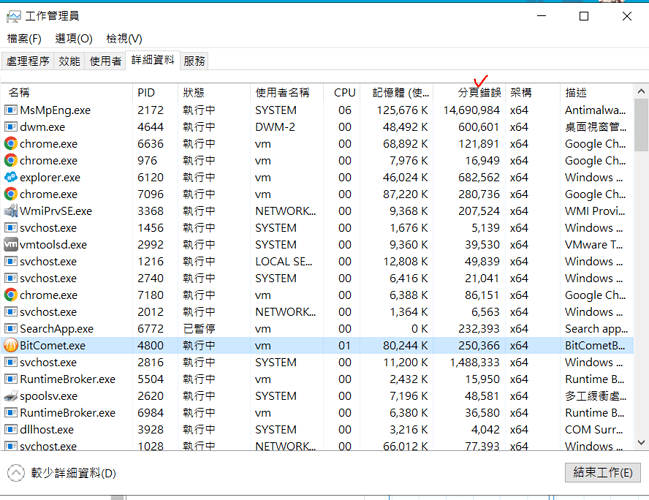Click the dwm.exe process icon
This screenshot has width=649, height=500.
point(11,127)
